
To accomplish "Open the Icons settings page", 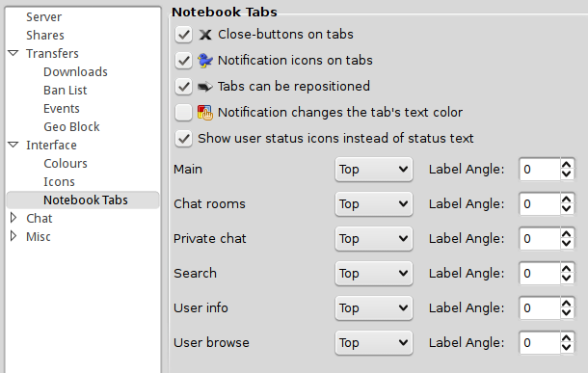I will (59, 182).
